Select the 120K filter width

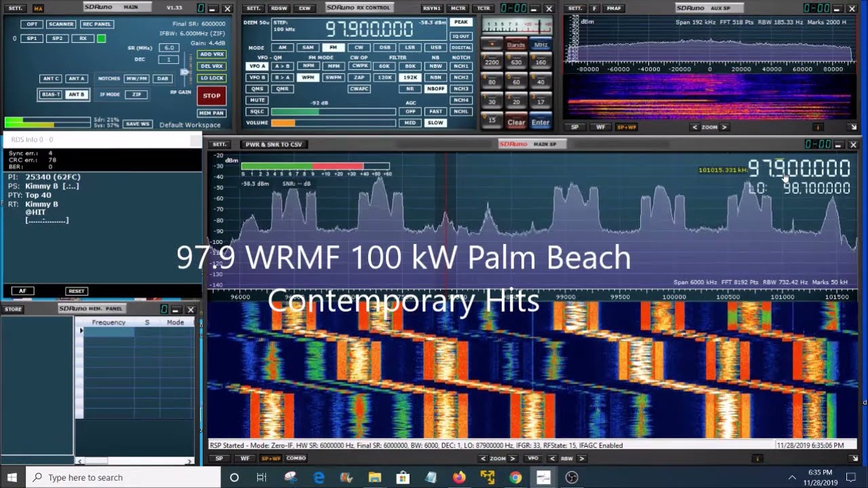pos(384,77)
